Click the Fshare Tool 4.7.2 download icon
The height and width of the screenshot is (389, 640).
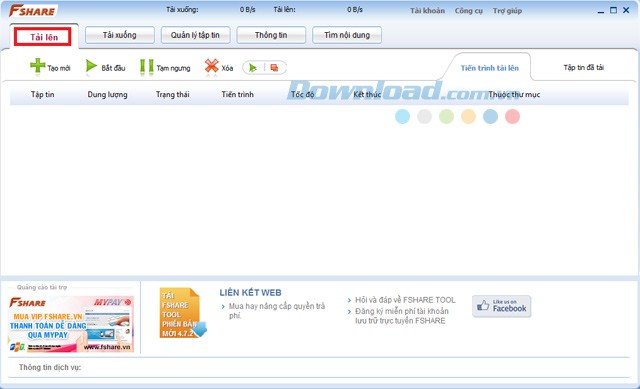(182, 313)
